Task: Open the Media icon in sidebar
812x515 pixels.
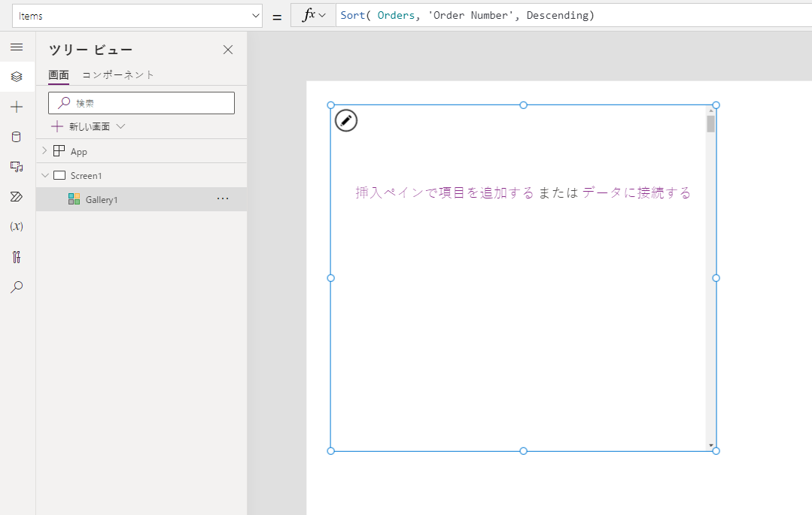Action: [x=17, y=166]
